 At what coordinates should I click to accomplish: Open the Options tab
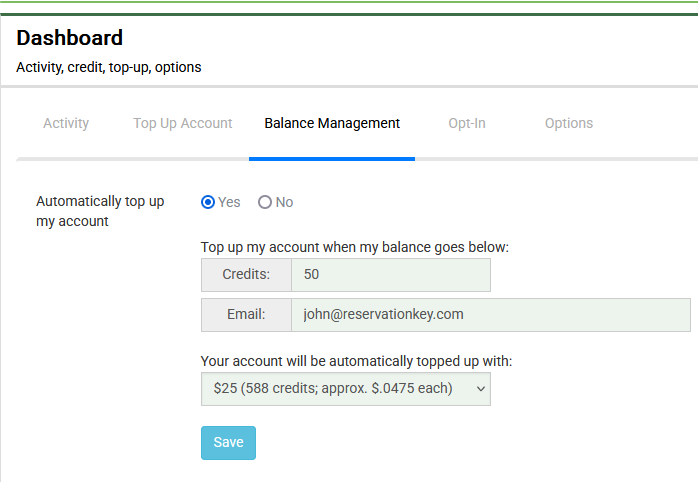coord(569,123)
